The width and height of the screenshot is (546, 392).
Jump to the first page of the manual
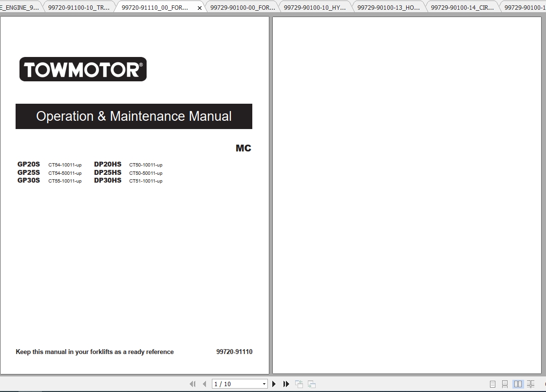click(x=192, y=384)
